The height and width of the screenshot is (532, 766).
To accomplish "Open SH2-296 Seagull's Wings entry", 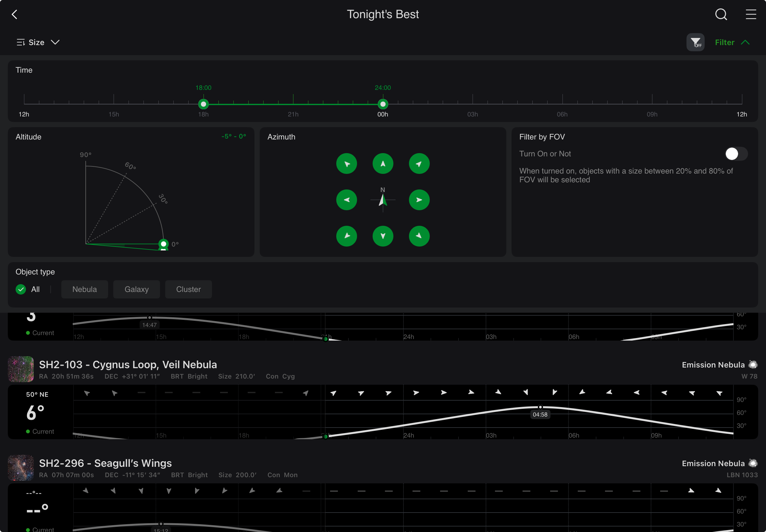I will [105, 463].
